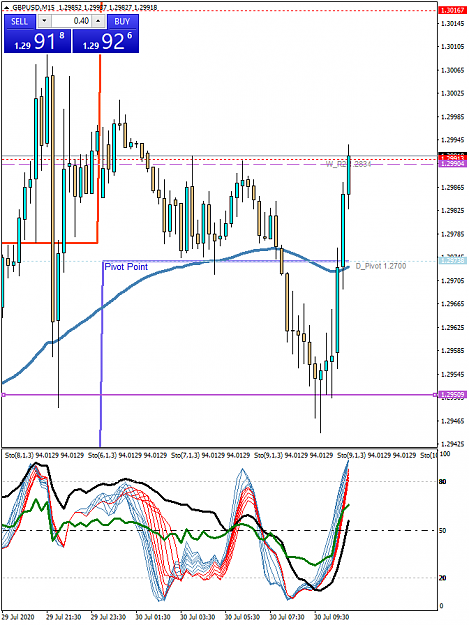469x625 pixels.
Task: Click 1.30145 on the price scale
Action: 453,24
